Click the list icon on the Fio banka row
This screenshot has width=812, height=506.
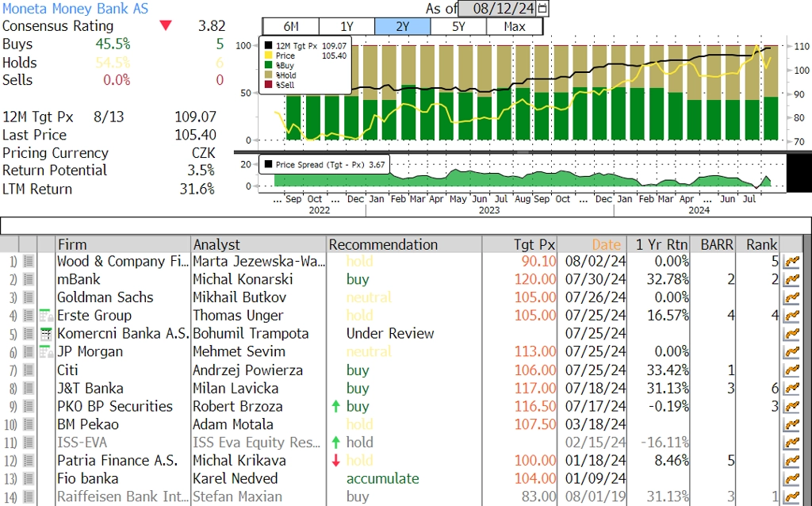pyautogui.click(x=29, y=479)
